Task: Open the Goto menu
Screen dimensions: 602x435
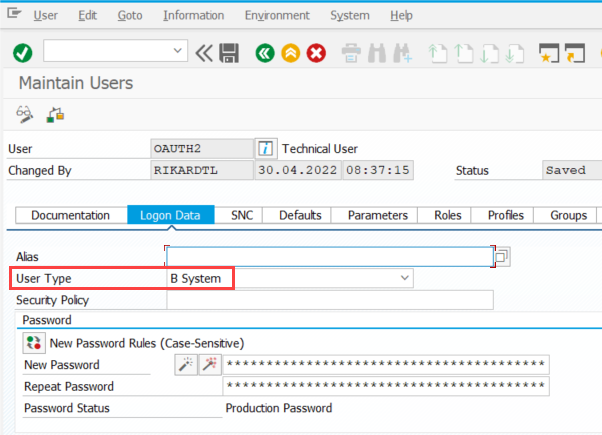Action: 130,15
